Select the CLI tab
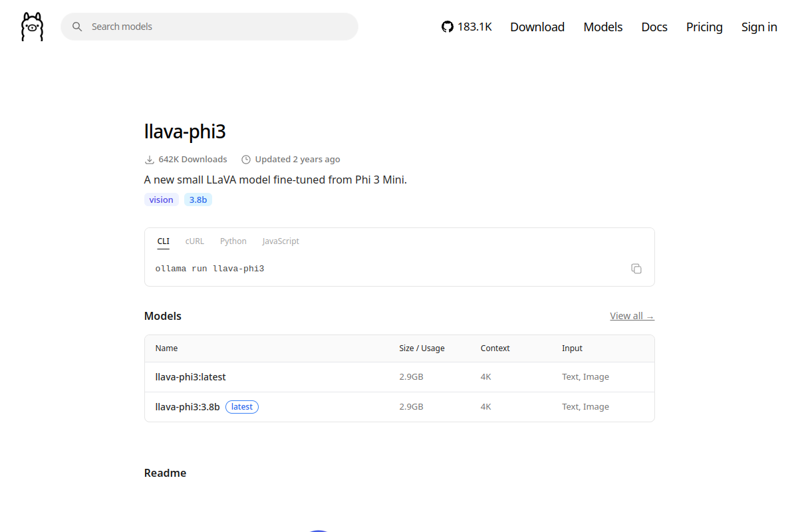The width and height of the screenshot is (798, 532). click(x=164, y=241)
